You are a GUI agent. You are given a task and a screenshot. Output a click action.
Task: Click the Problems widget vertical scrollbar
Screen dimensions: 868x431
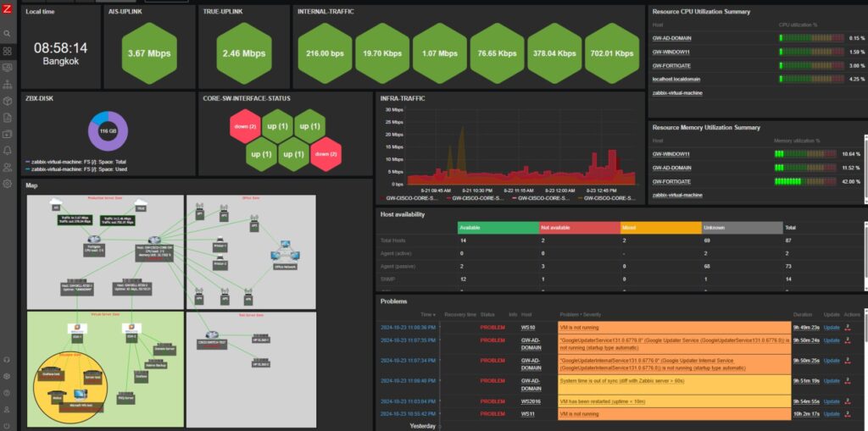pos(865,371)
